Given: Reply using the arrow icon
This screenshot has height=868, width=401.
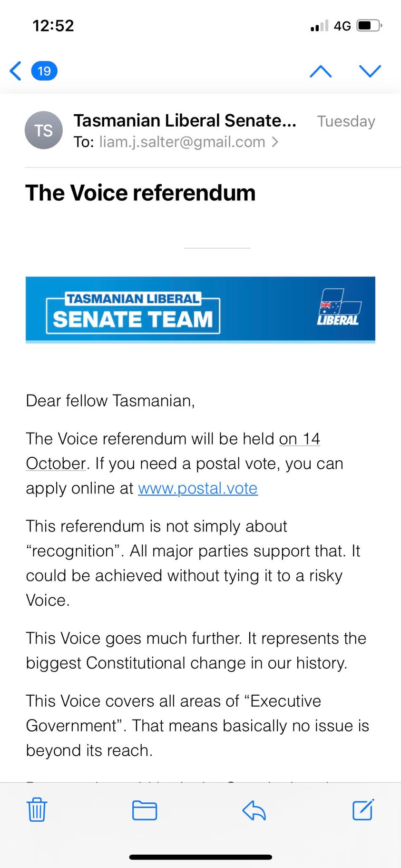Looking at the screenshot, I should [254, 810].
